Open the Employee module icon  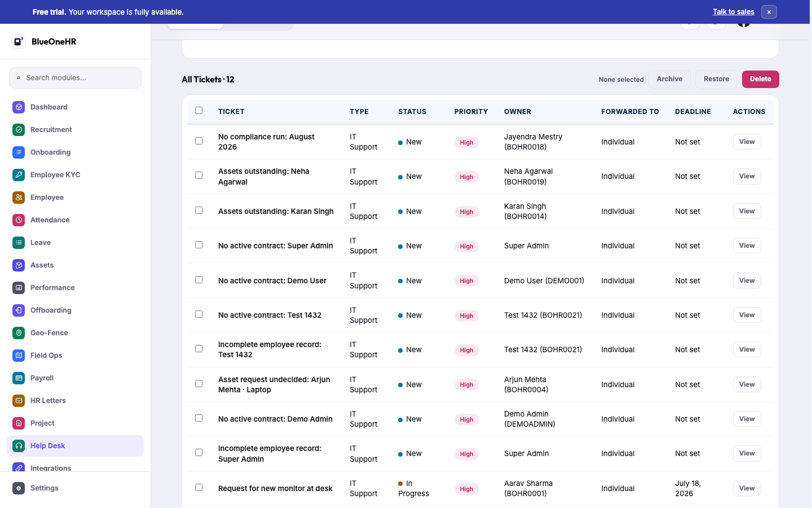point(19,198)
